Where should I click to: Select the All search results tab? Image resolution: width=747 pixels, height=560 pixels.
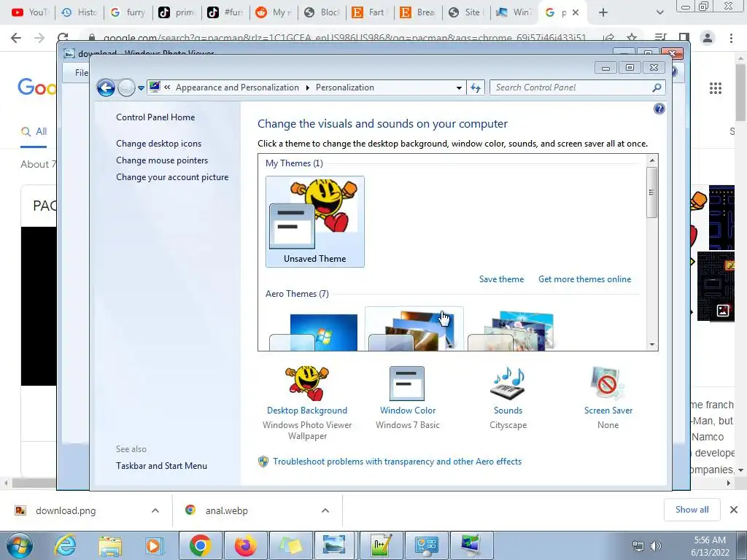[34, 131]
